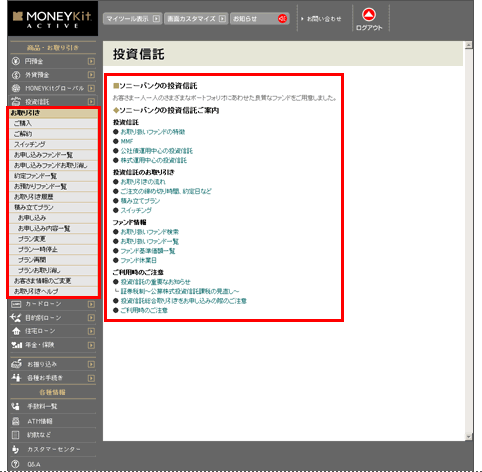
Task: Click the red ログアウト logout icon
Action: tap(369, 15)
